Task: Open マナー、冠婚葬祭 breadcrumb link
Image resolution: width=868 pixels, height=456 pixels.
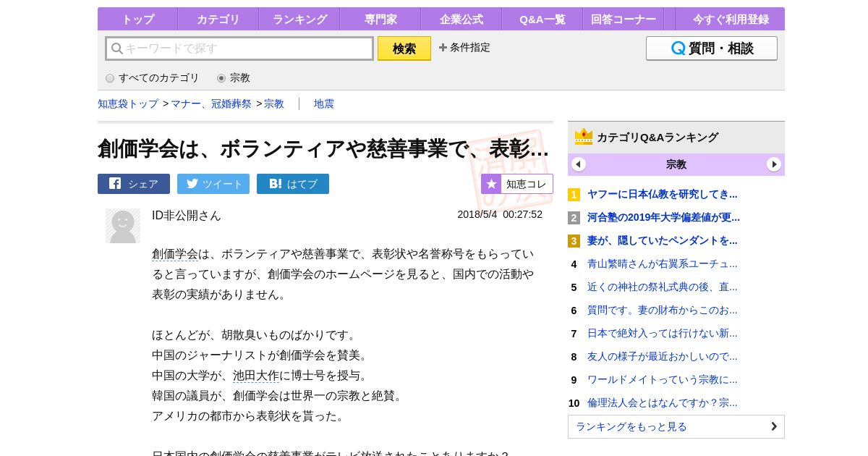Action: 211,104
